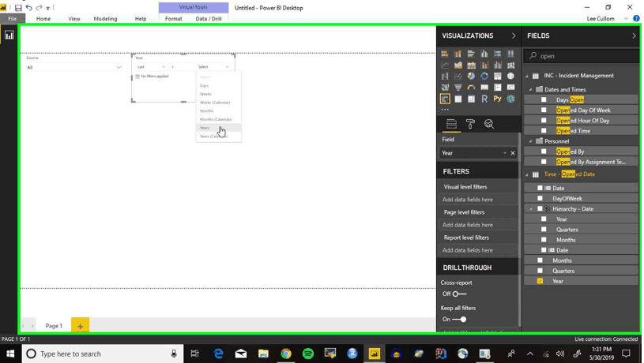Open the Year field well dropdown arrow
The height and width of the screenshot is (363, 644).
pyautogui.click(x=505, y=153)
